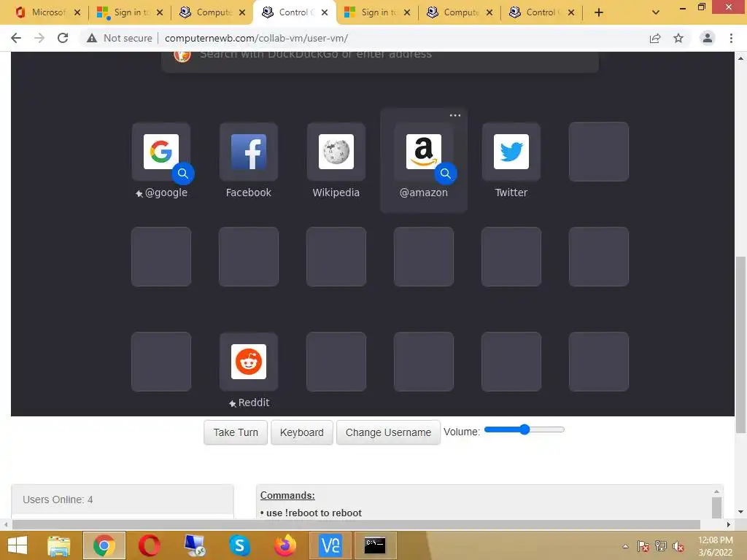Open Firefox from the taskbar
This screenshot has height=560, width=747.
pos(285,545)
